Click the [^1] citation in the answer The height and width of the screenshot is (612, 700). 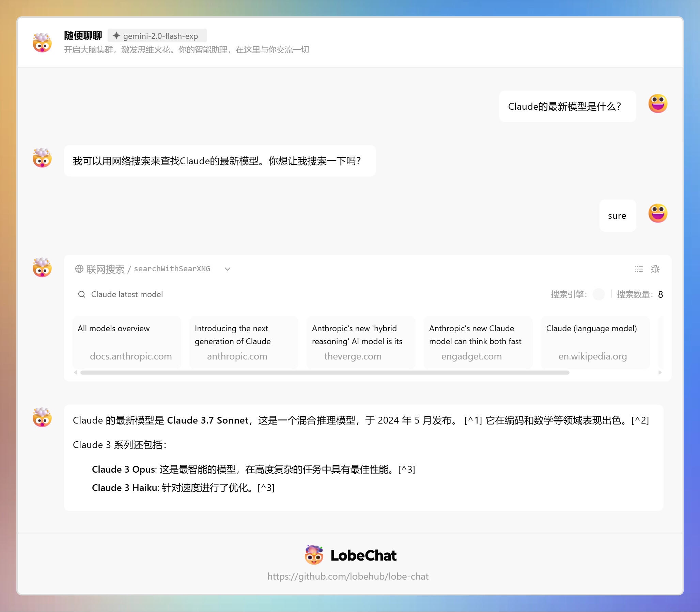473,420
